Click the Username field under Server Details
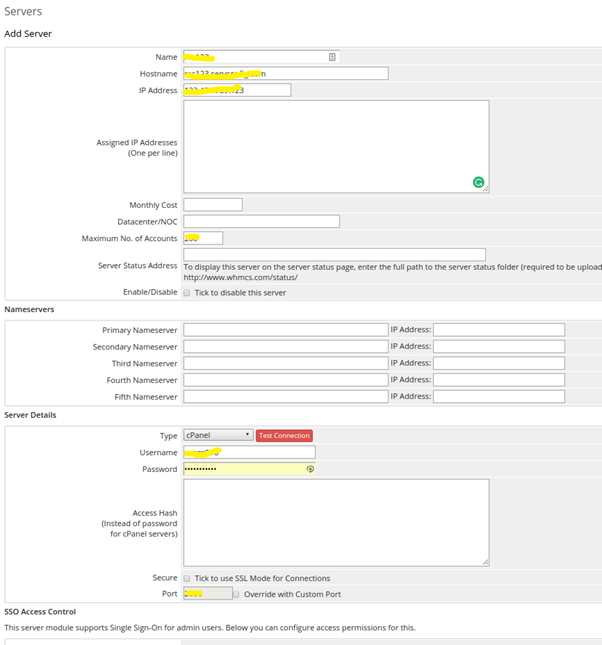 point(249,453)
